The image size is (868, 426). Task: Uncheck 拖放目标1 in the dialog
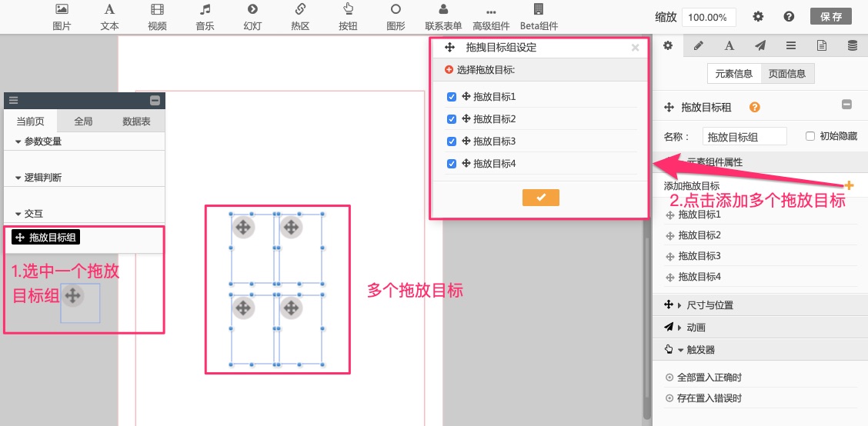coord(452,97)
